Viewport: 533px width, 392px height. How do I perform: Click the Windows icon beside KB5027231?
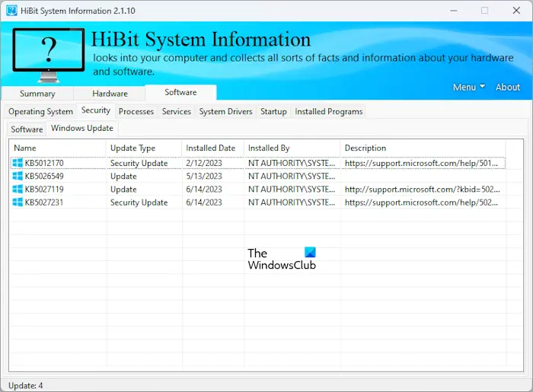coord(18,202)
